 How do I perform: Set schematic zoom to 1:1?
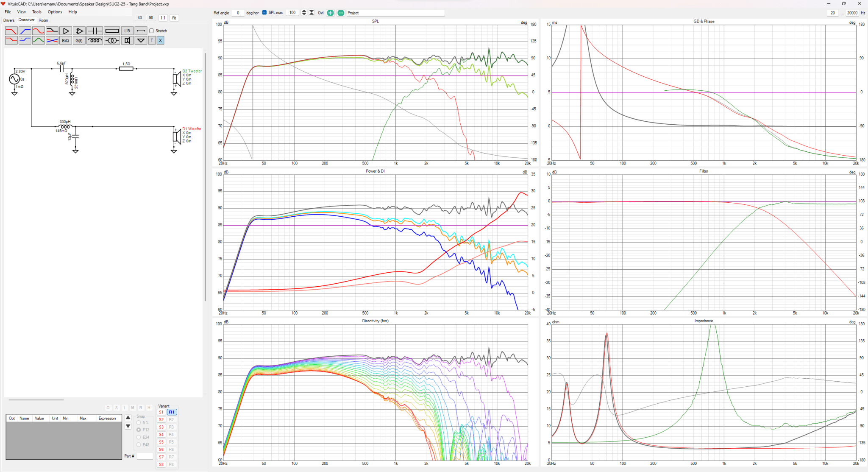pos(163,18)
